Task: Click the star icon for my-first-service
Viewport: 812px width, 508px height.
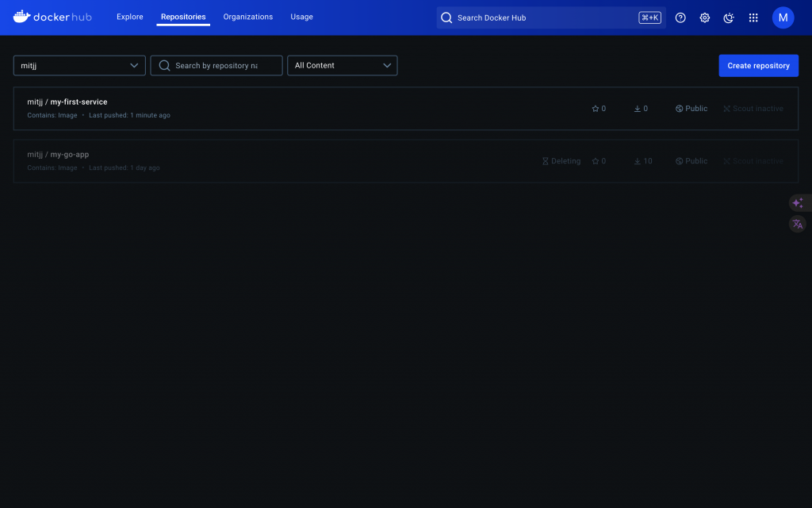Action: click(595, 108)
